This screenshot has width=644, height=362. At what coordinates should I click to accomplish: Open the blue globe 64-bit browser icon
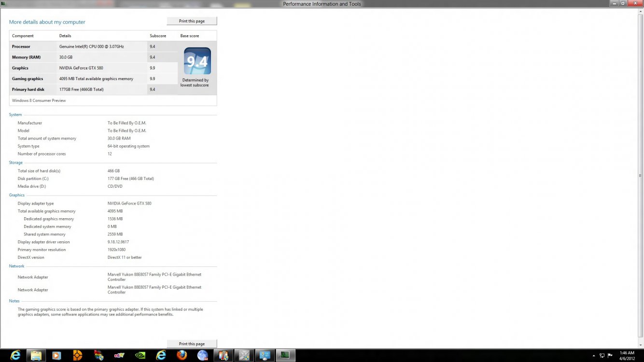(202, 355)
